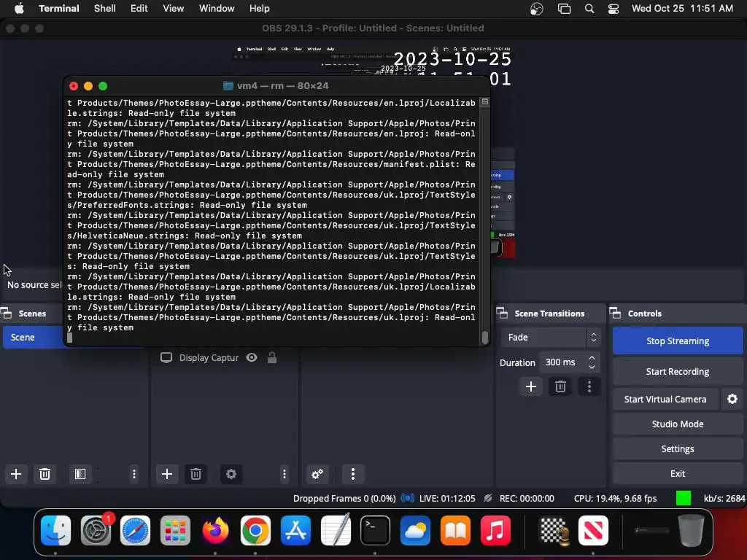Open advanced audio properties gears icon
Screen dimensions: 747x560
[x=317, y=474]
